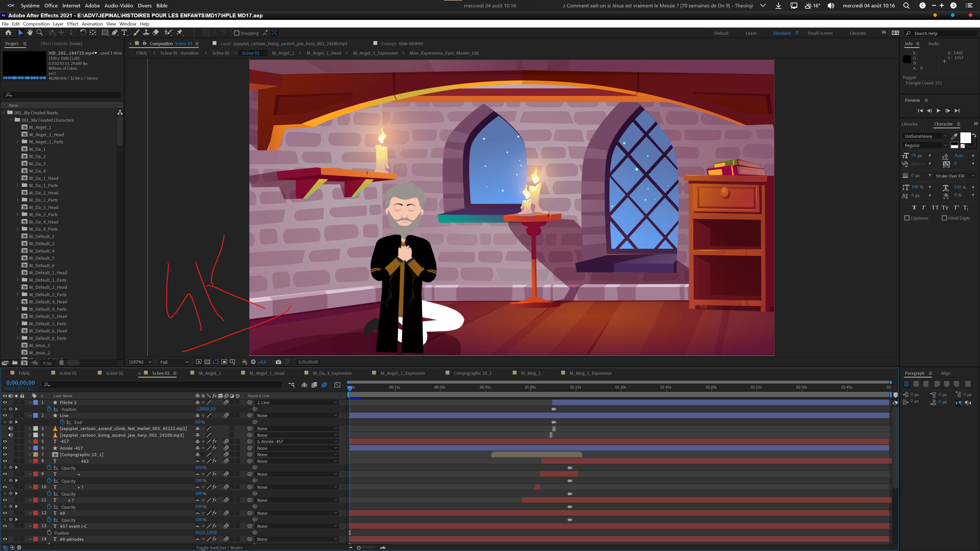The image size is (980, 551).
Task: Enable the Ligatures checkbox
Action: point(907,218)
